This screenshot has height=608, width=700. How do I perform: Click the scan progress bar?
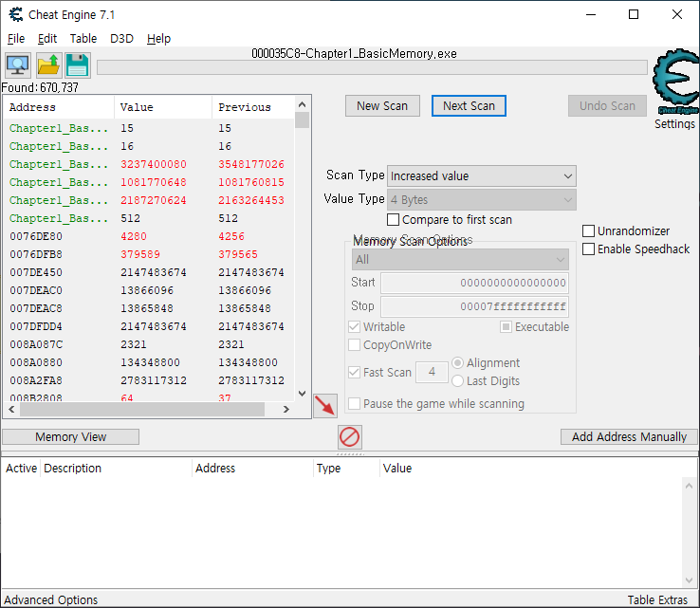[x=372, y=67]
